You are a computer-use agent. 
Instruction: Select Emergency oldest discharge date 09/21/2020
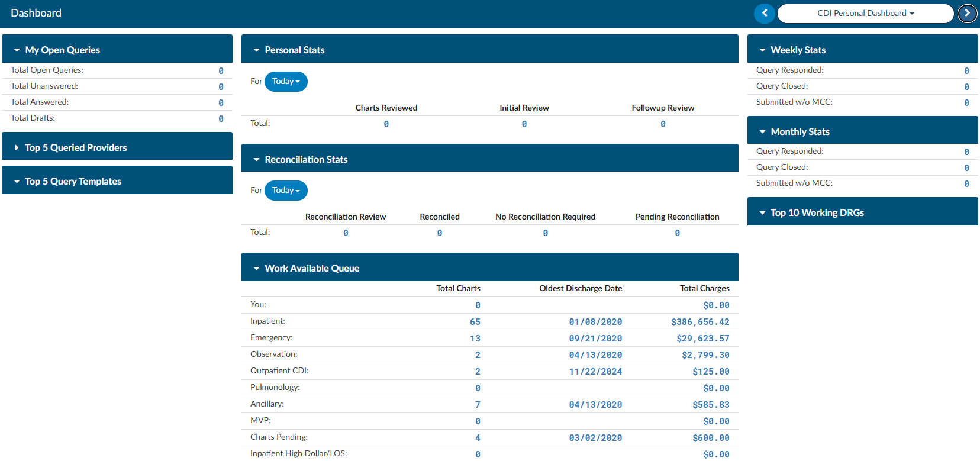click(x=595, y=339)
